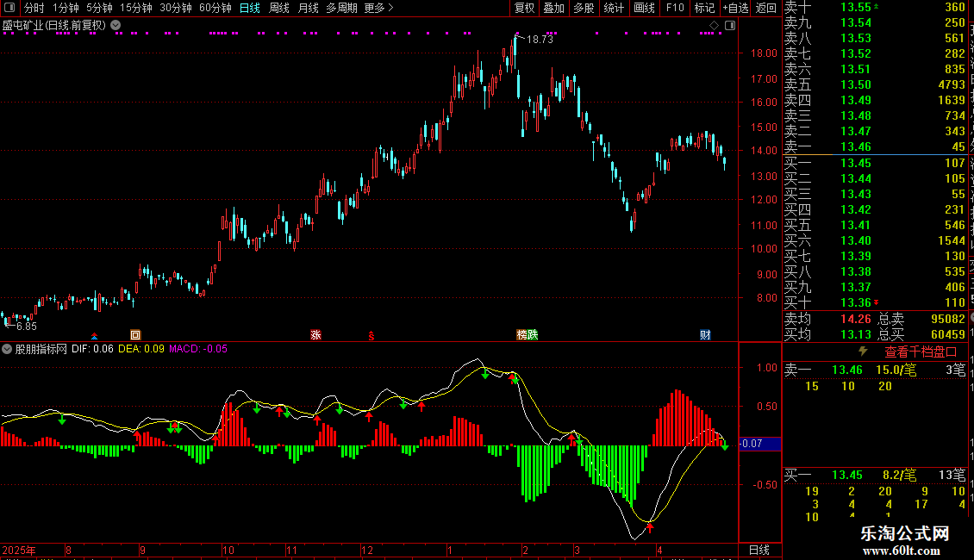Click the 15.0/笔 queue detail in the 卖一 section

pos(896,370)
